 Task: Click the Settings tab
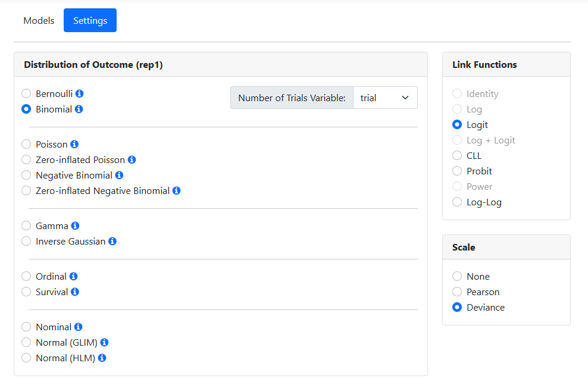[x=90, y=21]
